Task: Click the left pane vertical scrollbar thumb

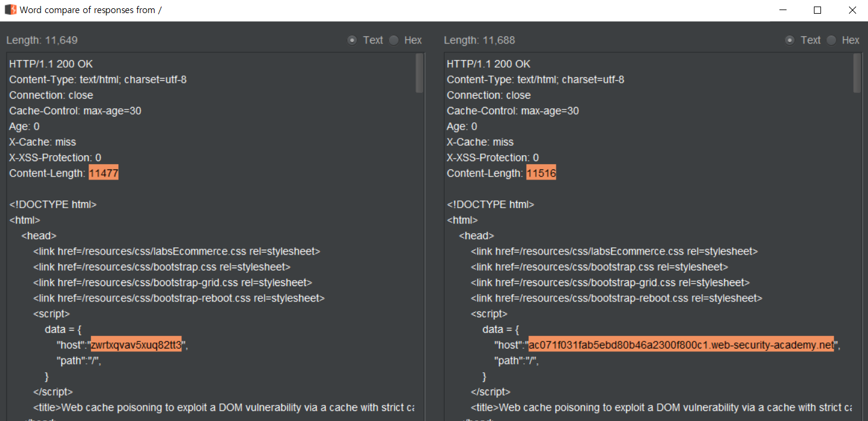Action: click(419, 73)
